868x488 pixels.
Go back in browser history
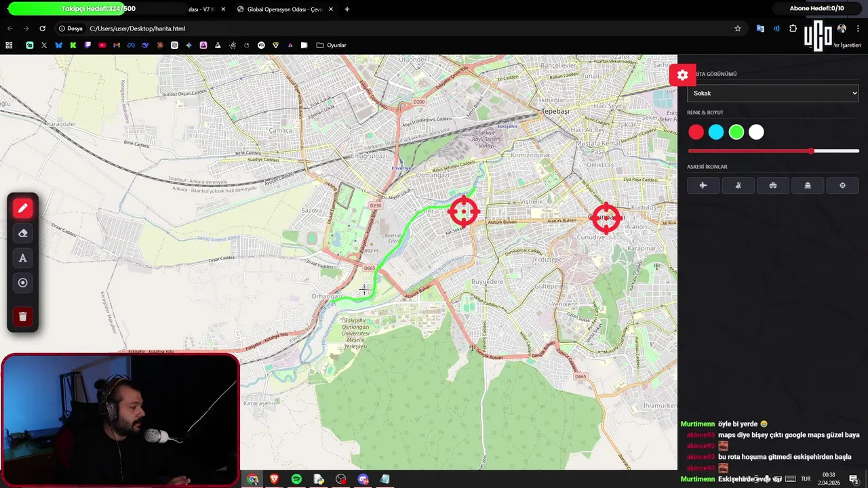click(9, 28)
